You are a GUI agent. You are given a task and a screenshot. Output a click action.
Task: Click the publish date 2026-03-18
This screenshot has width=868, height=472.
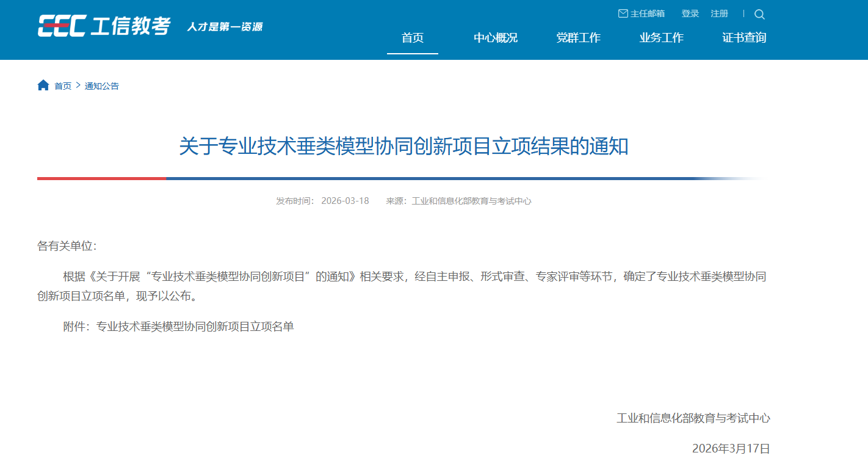click(345, 201)
